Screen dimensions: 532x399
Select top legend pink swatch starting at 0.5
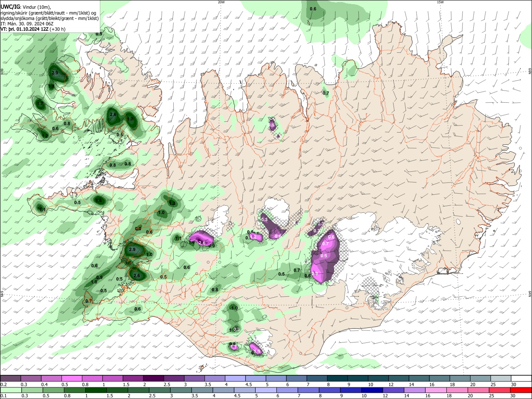tap(71, 378)
